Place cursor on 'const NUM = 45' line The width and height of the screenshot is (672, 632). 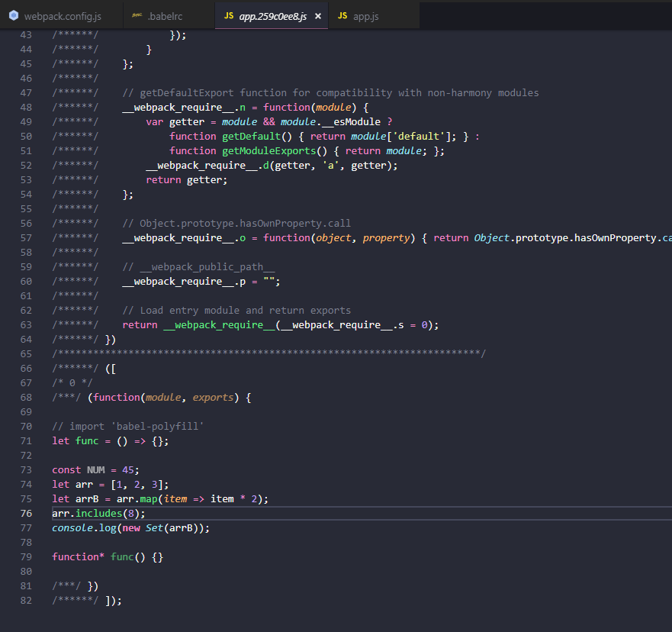point(95,469)
